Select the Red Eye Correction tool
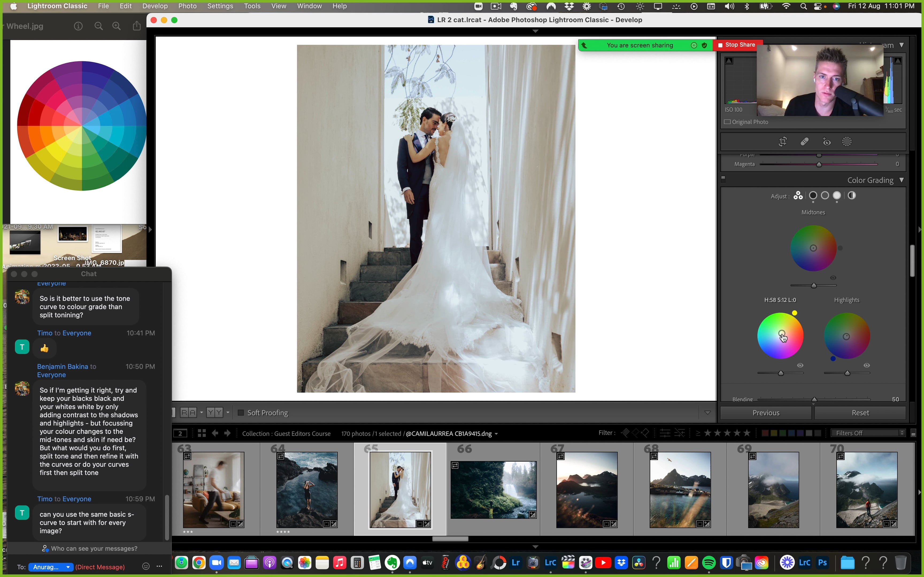This screenshot has height=577, width=924. coord(827,142)
